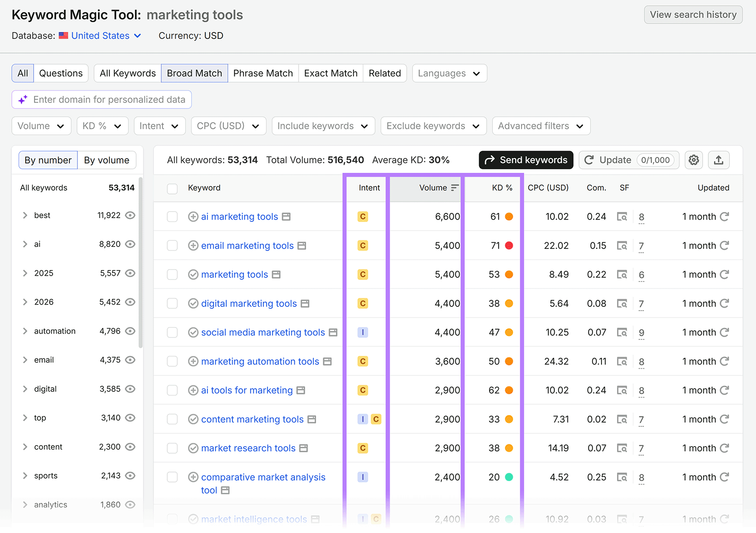Click plus icon beside marketing automation tools
The width and height of the screenshot is (756, 533).
[x=193, y=362]
